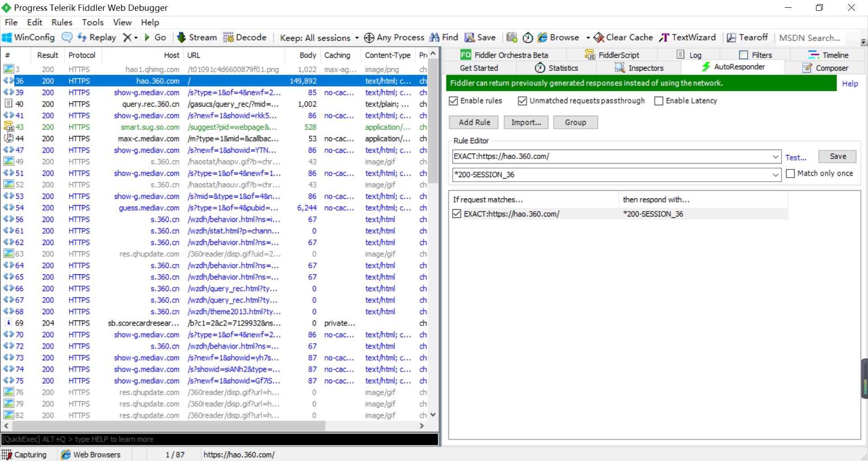The image size is (868, 461).
Task: Open the File menu
Action: pyautogui.click(x=11, y=22)
